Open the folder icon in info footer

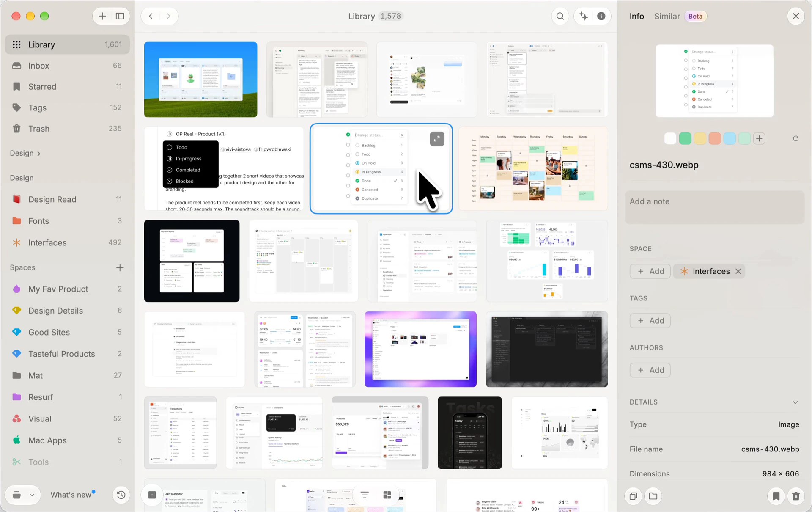pyautogui.click(x=653, y=496)
